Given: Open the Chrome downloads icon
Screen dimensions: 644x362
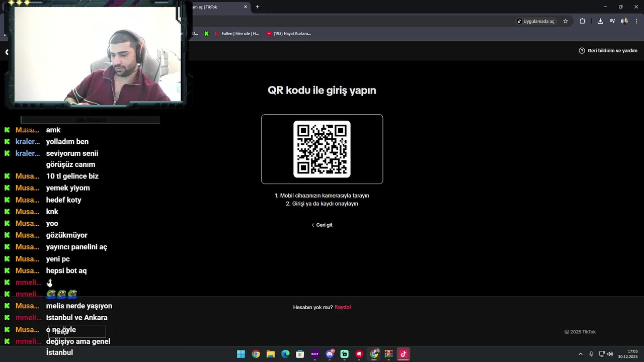Looking at the screenshot, I should (600, 21).
